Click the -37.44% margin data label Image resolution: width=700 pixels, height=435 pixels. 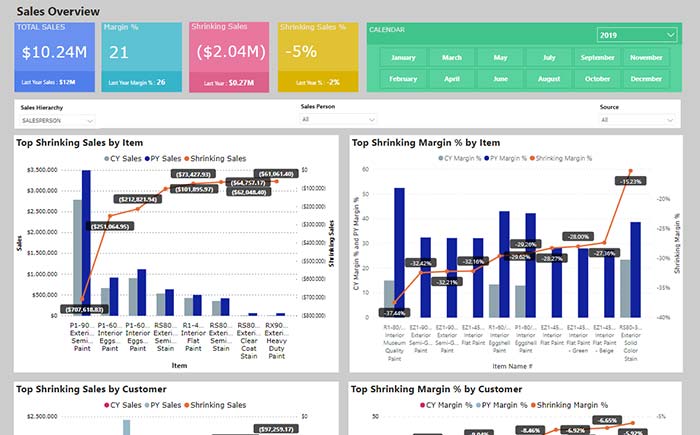tap(394, 313)
